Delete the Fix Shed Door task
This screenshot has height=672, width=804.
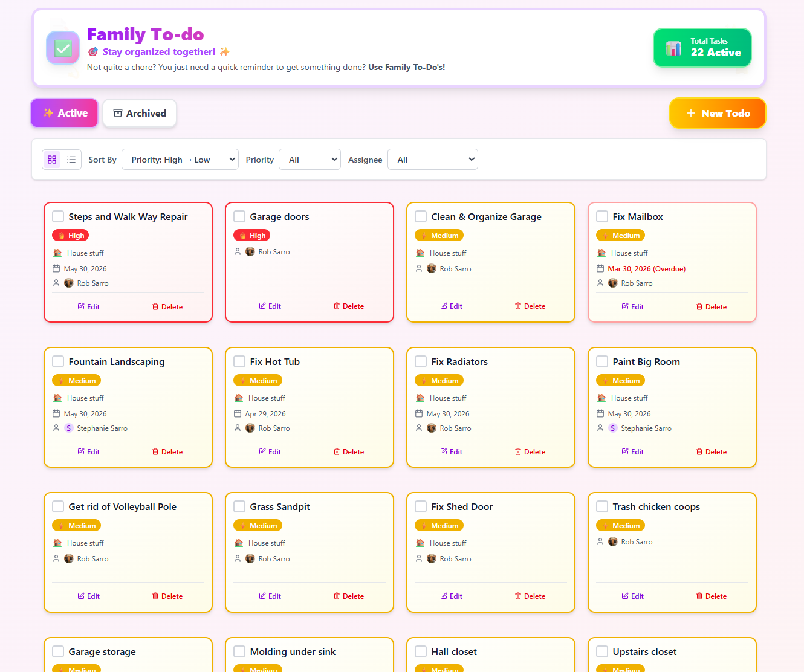[x=530, y=596]
